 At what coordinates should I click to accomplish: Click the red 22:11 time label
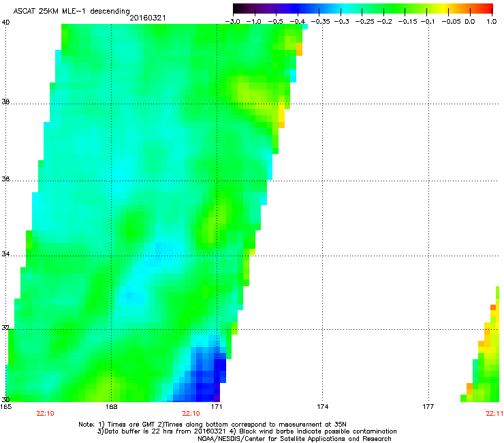494,414
